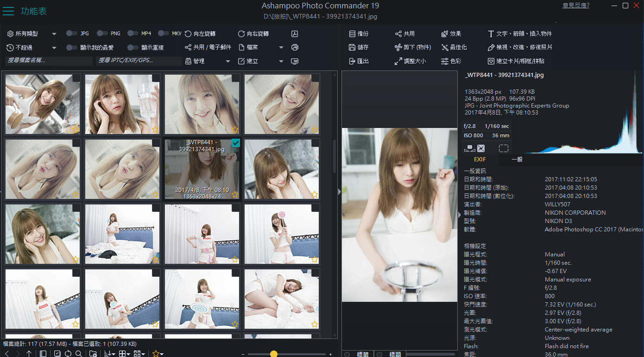Open the slideshow monitor icon
Screen dimensions: 644x357
(x=295, y=61)
